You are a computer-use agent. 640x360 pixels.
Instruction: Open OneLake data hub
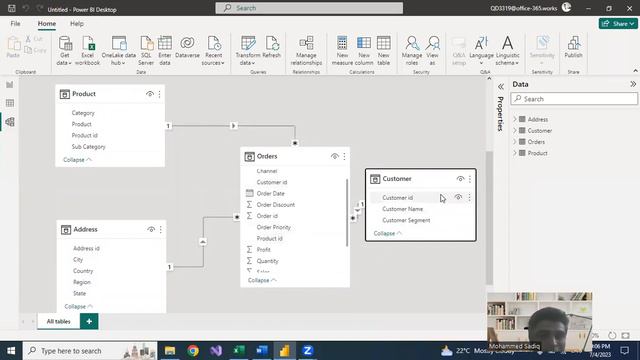[119, 51]
